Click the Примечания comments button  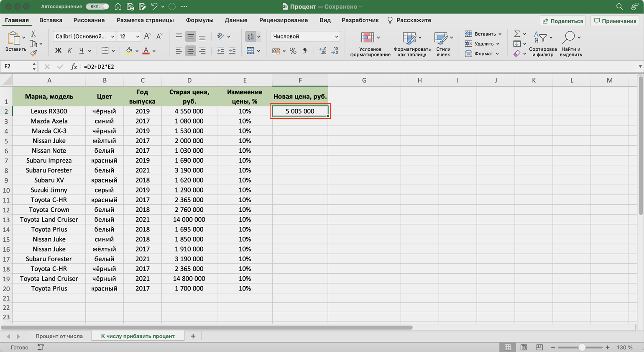[615, 21]
